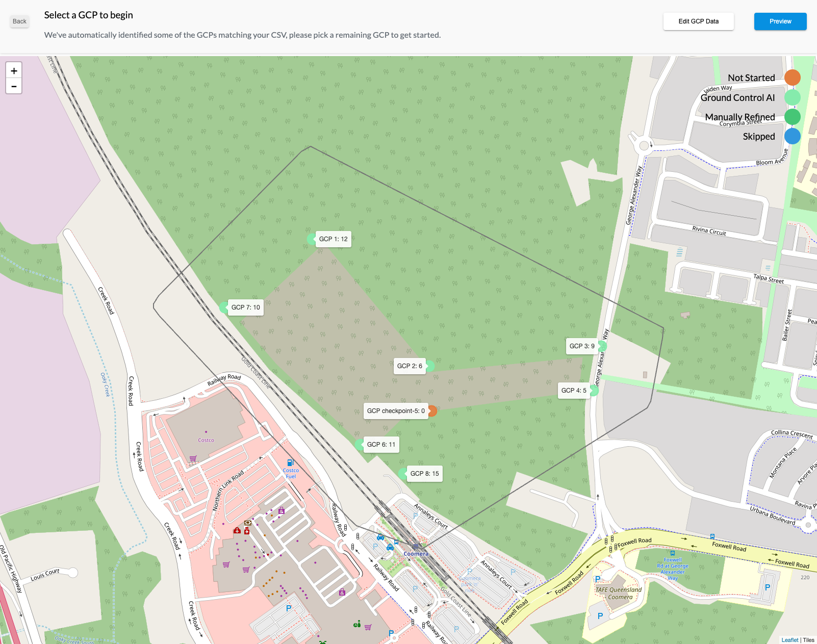Click the Costco Fuel station icon
The image size is (817, 644).
[x=290, y=463]
